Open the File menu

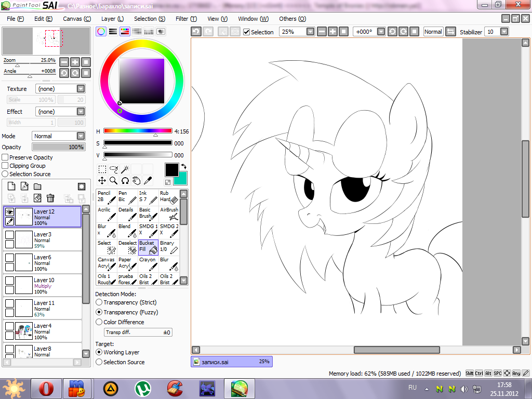pyautogui.click(x=15, y=19)
